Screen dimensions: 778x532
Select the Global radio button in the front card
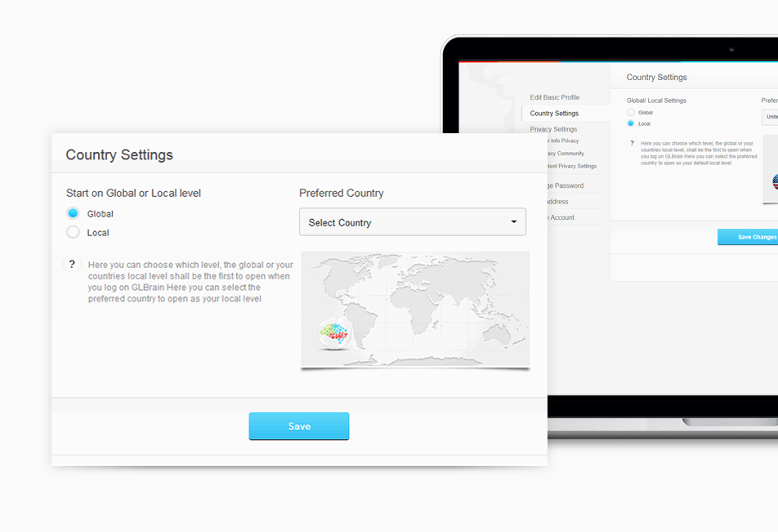click(74, 213)
